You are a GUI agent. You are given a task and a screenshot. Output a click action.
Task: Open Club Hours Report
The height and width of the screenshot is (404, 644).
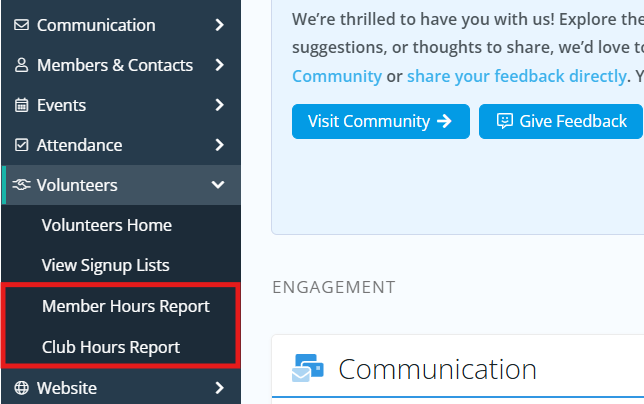pyautogui.click(x=111, y=347)
